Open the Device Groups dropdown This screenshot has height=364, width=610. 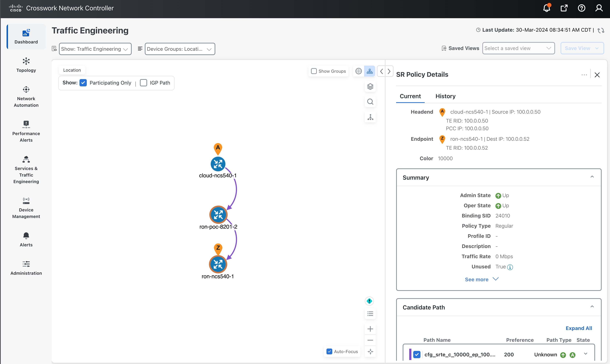click(180, 49)
